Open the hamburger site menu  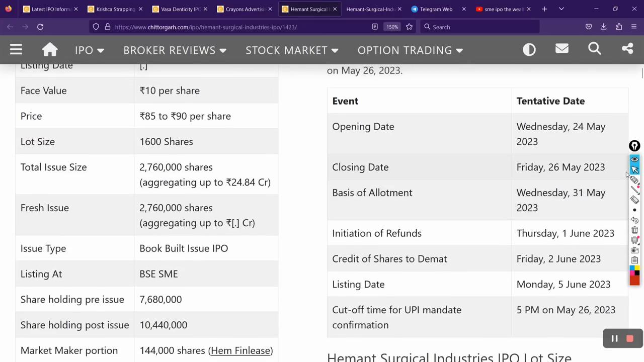pos(16,49)
